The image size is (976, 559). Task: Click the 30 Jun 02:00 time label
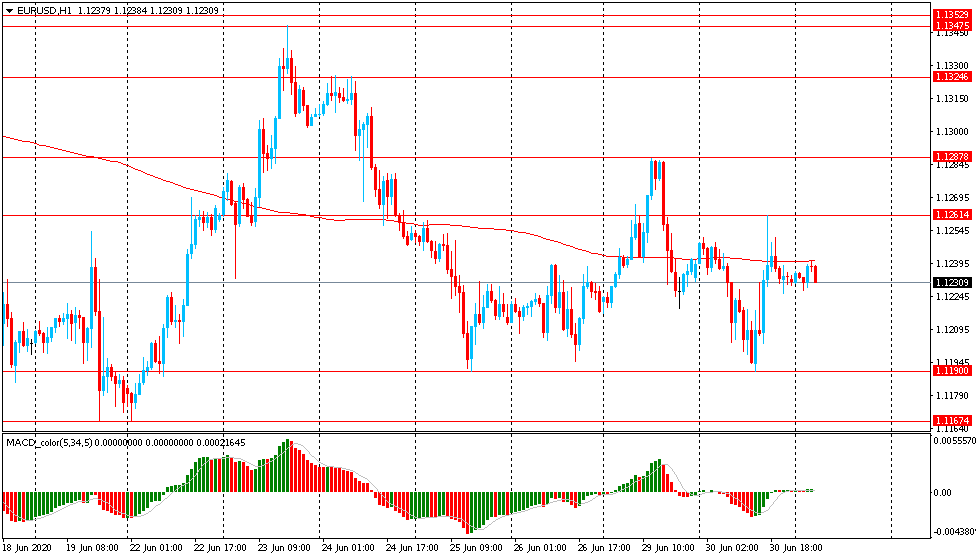[732, 548]
